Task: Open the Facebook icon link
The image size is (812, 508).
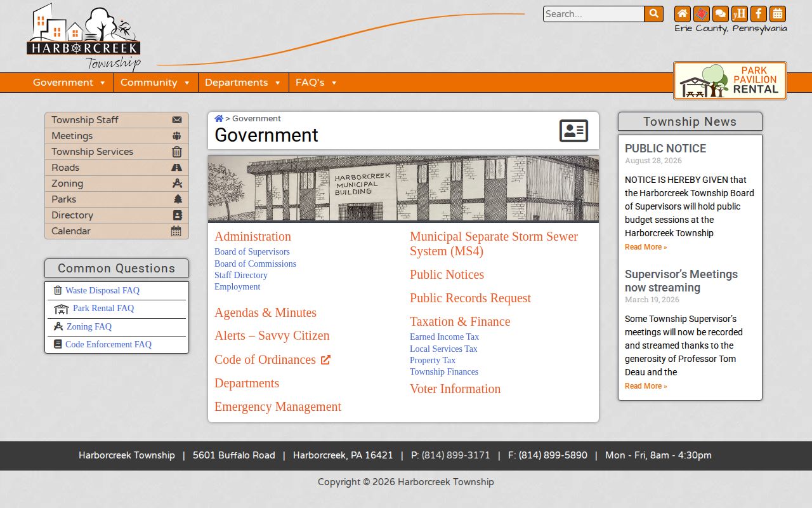Action: [759, 14]
